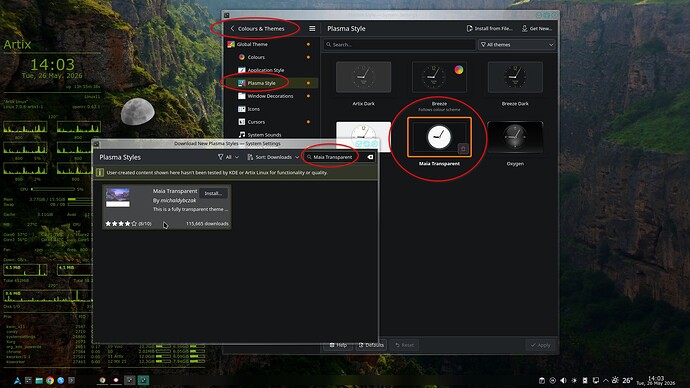Click the author name micholdybczak
This screenshot has height=388, width=690.
178,200
